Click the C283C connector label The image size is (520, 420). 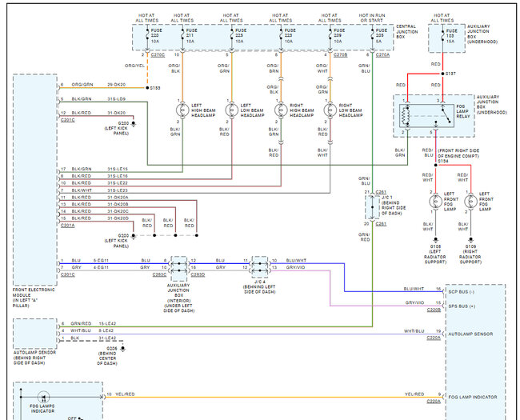coord(159,274)
